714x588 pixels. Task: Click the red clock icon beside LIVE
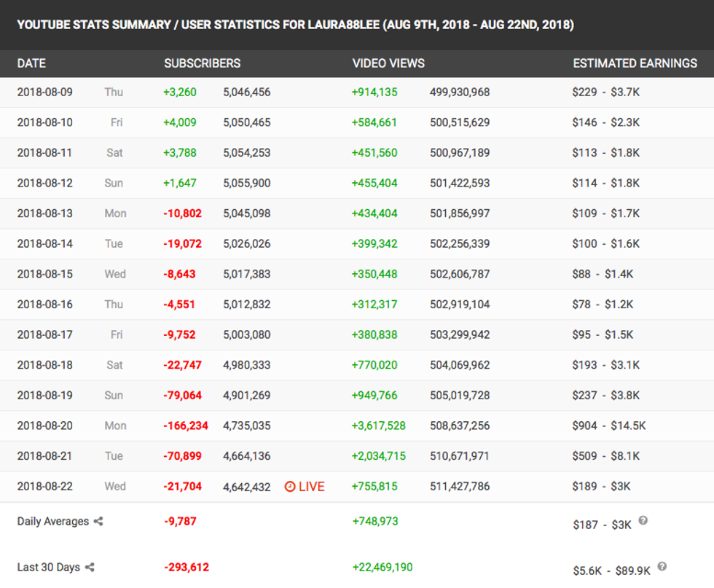click(x=290, y=487)
